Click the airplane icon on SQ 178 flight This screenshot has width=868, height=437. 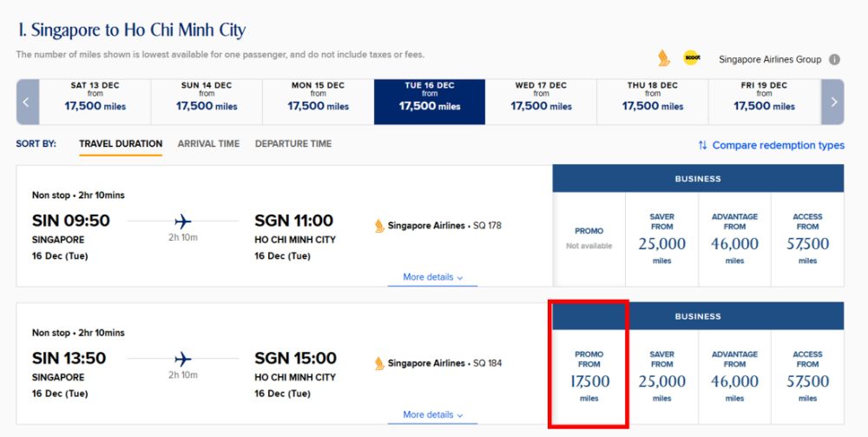coord(182,222)
